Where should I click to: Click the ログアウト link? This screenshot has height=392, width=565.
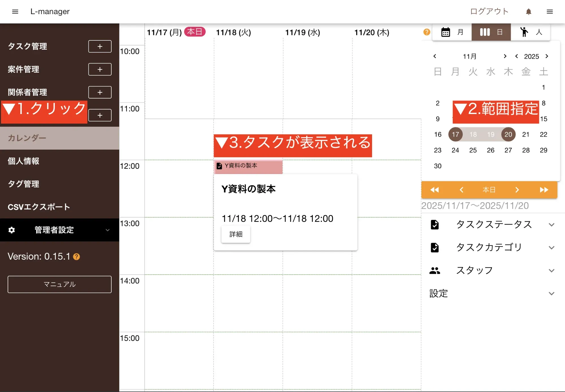point(489,12)
